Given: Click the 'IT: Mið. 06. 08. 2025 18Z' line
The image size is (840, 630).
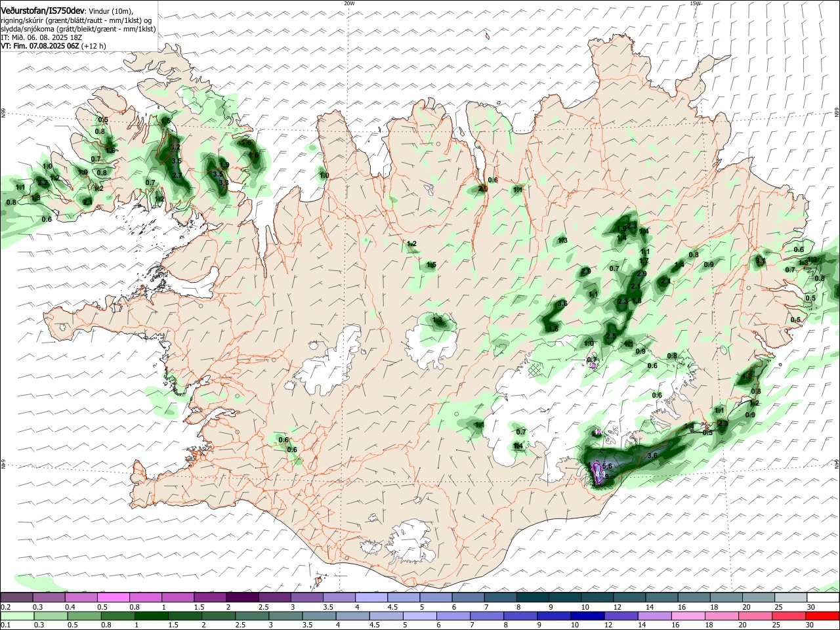Looking at the screenshot, I should click(x=41, y=37).
